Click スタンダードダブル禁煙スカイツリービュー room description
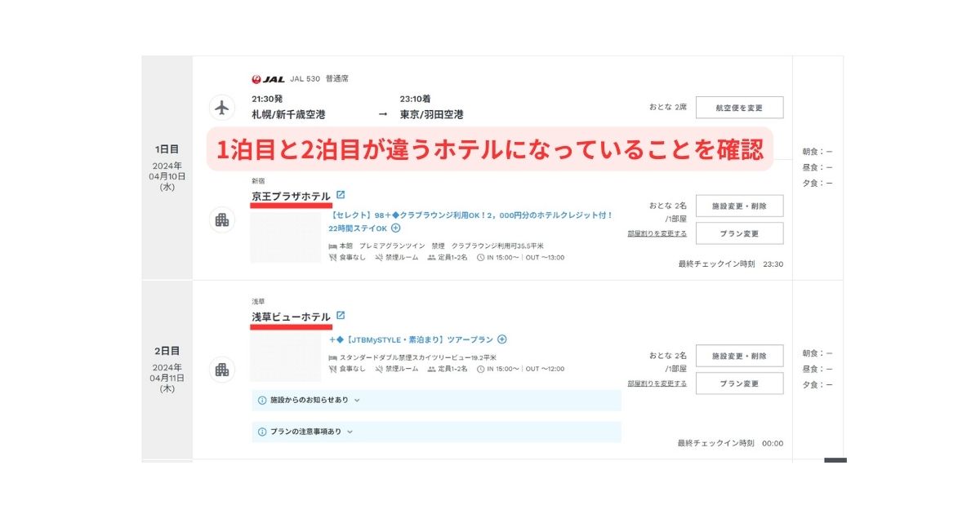The height and width of the screenshot is (514, 980). point(418,357)
